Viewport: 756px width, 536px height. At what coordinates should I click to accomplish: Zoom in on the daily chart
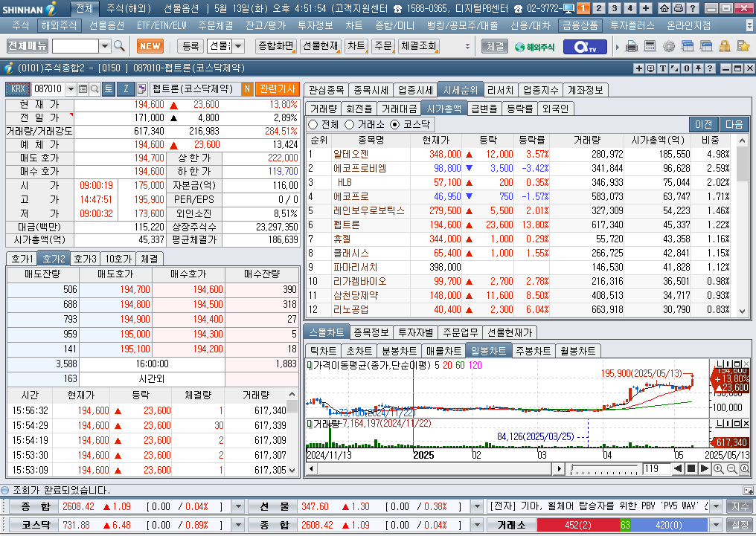pos(718,468)
